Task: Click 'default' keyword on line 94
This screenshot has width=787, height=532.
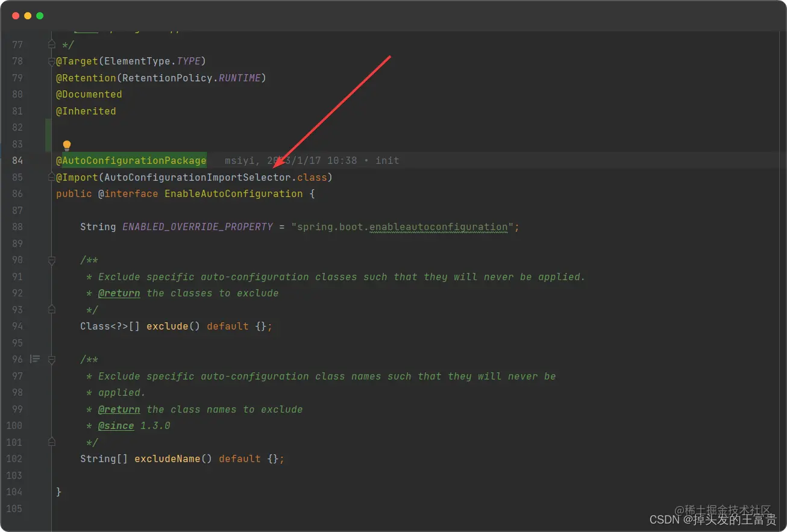Action: [228, 326]
